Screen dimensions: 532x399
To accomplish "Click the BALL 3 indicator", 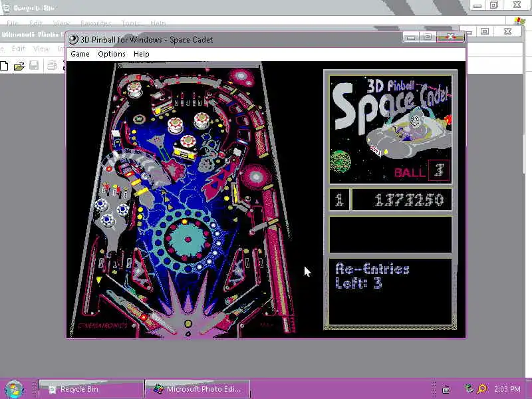I will 422,170.
